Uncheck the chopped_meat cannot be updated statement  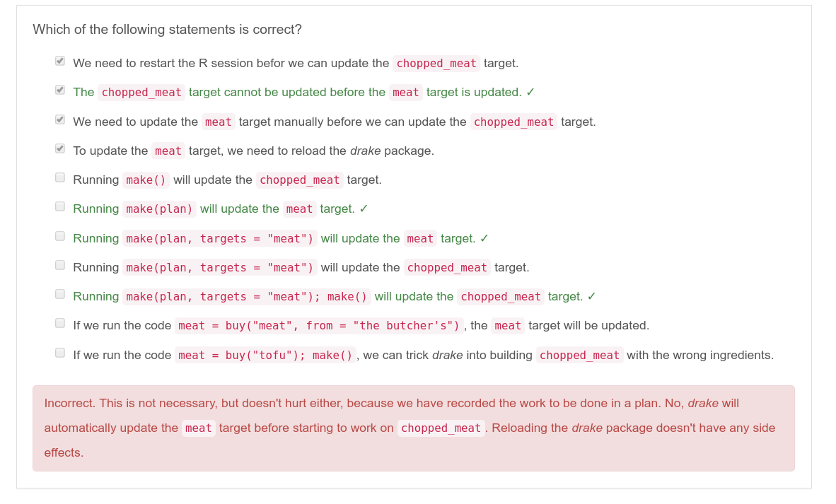[60, 90]
